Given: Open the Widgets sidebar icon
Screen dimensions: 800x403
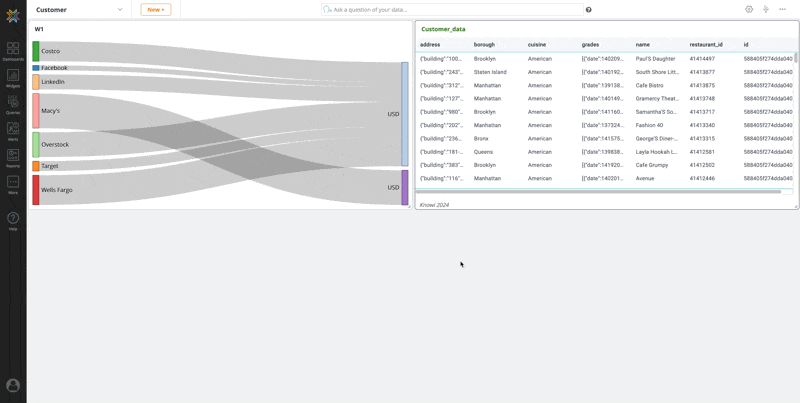Looking at the screenshot, I should pyautogui.click(x=13, y=78).
